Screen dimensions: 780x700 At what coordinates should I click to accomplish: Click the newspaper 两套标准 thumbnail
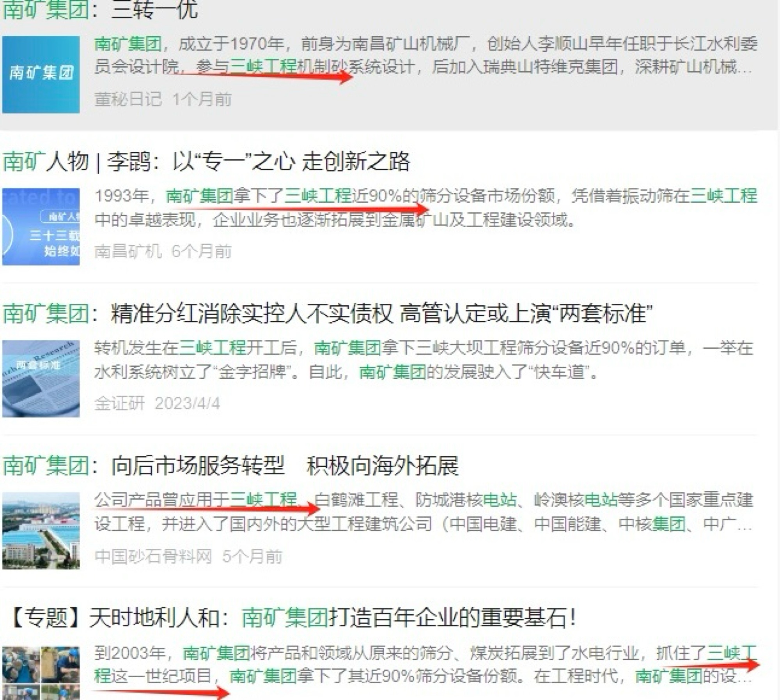point(41,378)
